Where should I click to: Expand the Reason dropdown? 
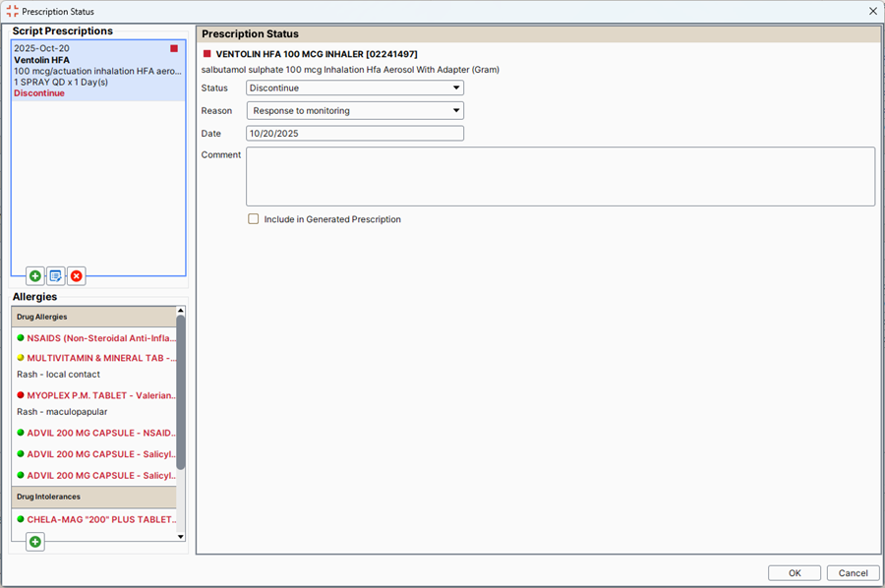[354, 111]
